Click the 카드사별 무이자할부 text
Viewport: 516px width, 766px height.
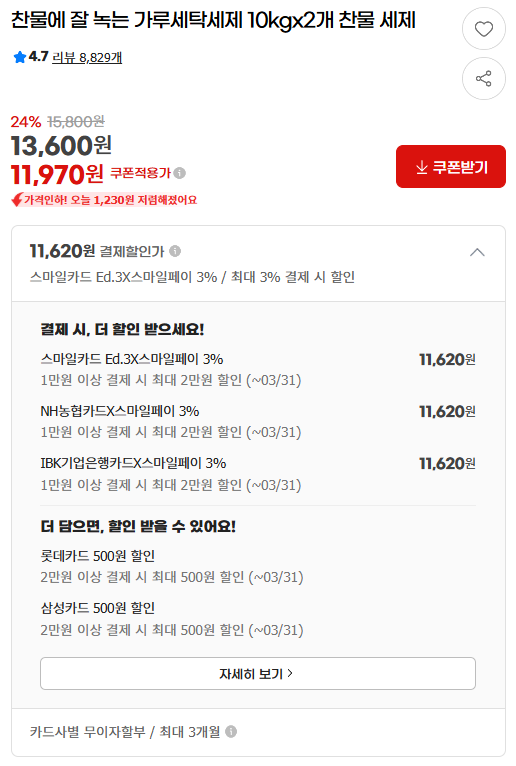coord(87,731)
